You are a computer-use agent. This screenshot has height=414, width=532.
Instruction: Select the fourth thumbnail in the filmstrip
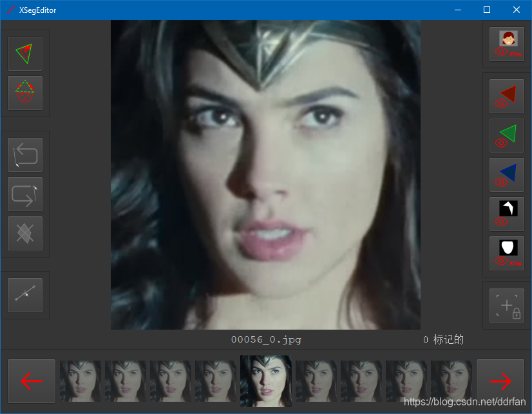pos(216,381)
